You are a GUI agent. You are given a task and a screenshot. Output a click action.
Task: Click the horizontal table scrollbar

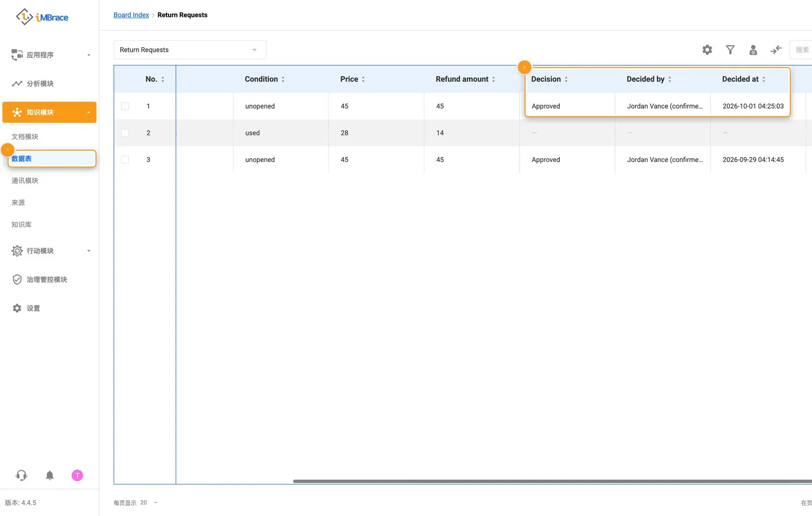pos(552,481)
